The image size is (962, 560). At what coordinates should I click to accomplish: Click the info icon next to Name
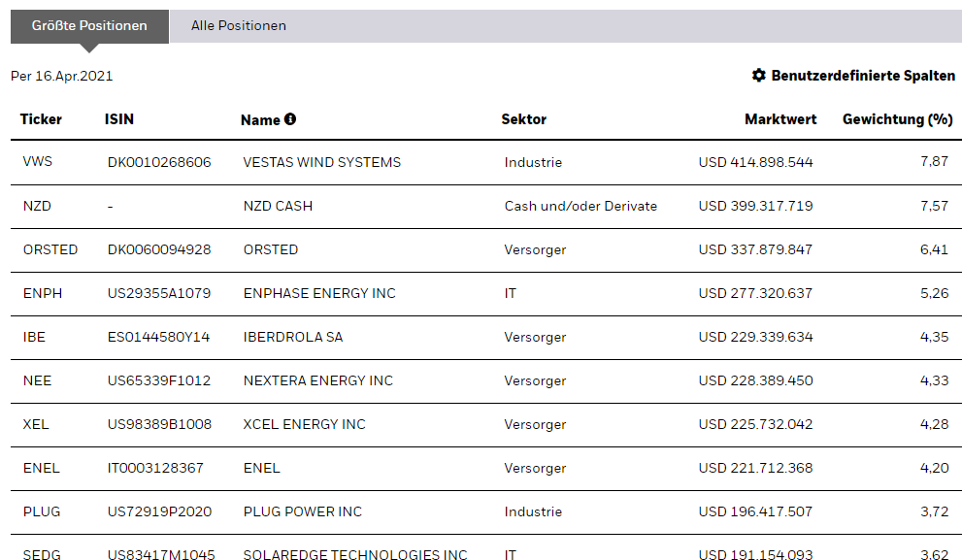[289, 119]
